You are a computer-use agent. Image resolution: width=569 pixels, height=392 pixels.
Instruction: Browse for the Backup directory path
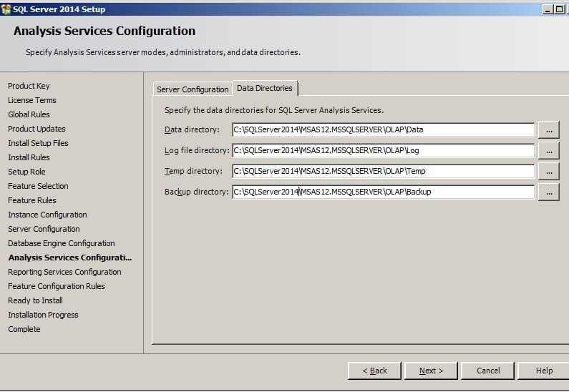[x=548, y=192]
